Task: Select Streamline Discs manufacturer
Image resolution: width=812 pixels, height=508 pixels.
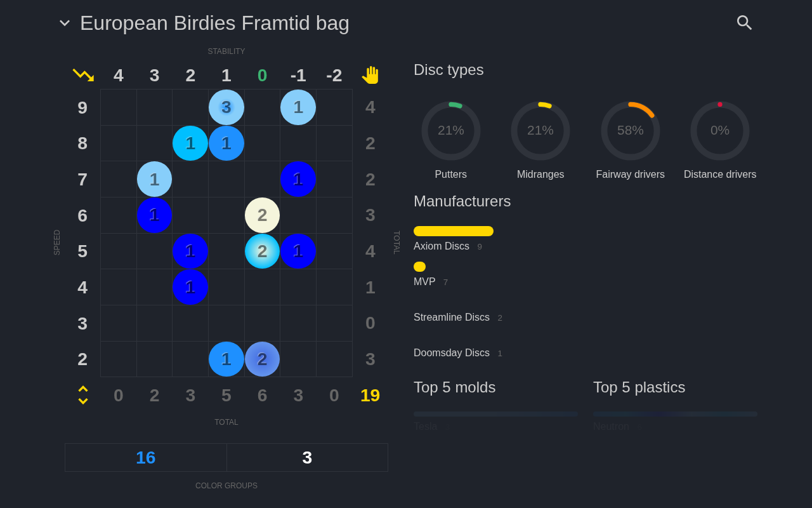Action: point(452,317)
